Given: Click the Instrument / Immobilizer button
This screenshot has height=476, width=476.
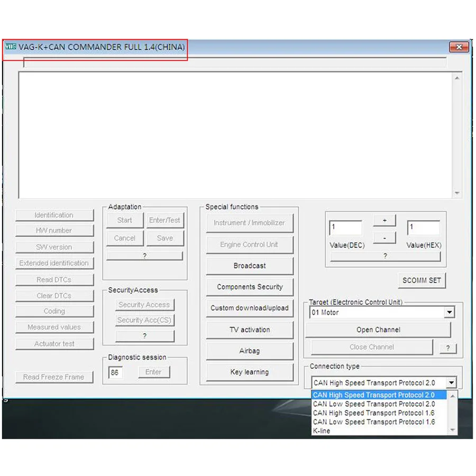Looking at the screenshot, I should (x=250, y=223).
